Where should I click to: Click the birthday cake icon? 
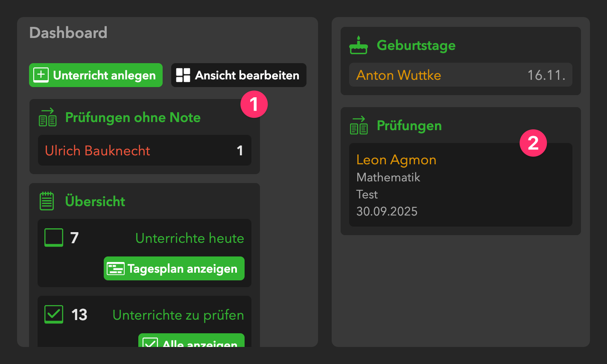coord(359,45)
